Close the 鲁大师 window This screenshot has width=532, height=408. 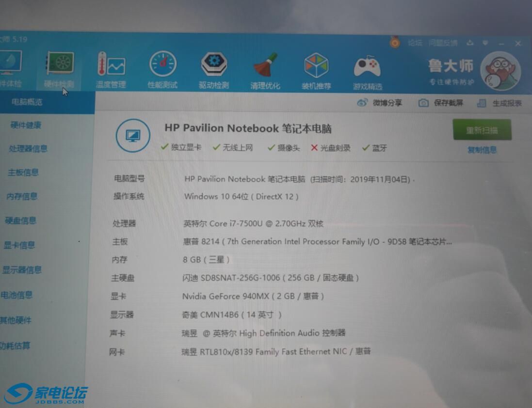(518, 44)
